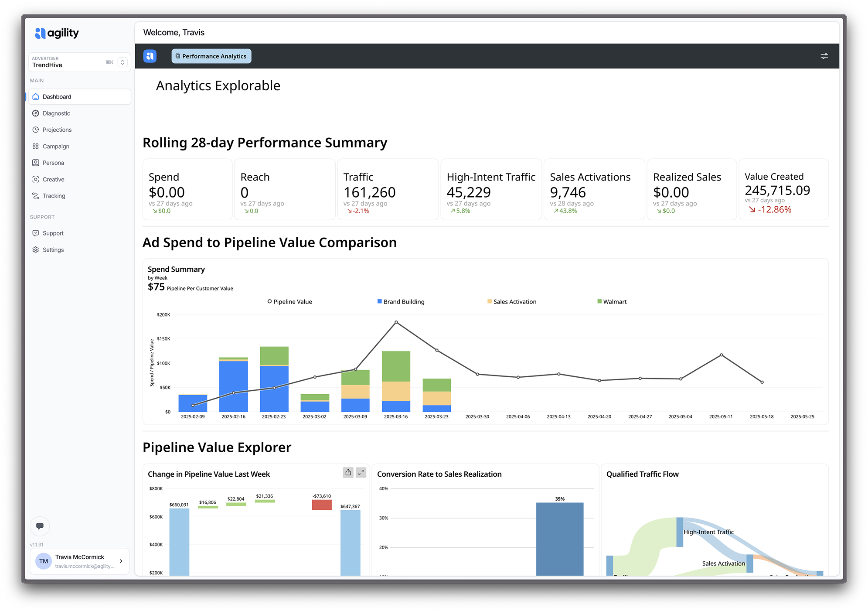Go to Tracking in the sidebar
The height and width of the screenshot is (611, 868).
click(x=54, y=196)
